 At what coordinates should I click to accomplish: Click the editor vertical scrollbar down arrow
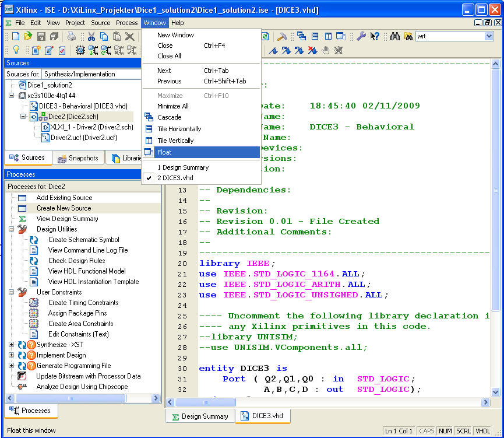coord(495,393)
